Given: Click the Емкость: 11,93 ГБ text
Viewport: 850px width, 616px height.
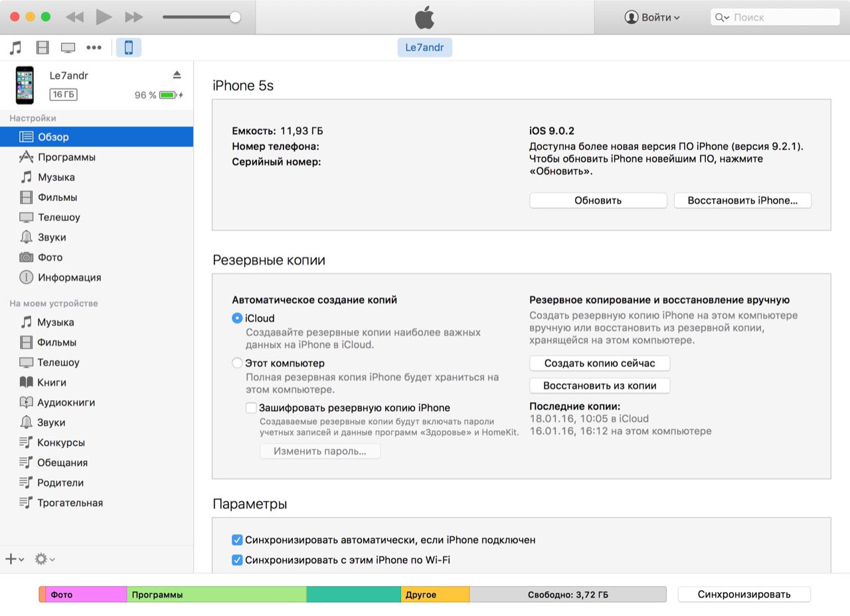Looking at the screenshot, I should coord(278,131).
